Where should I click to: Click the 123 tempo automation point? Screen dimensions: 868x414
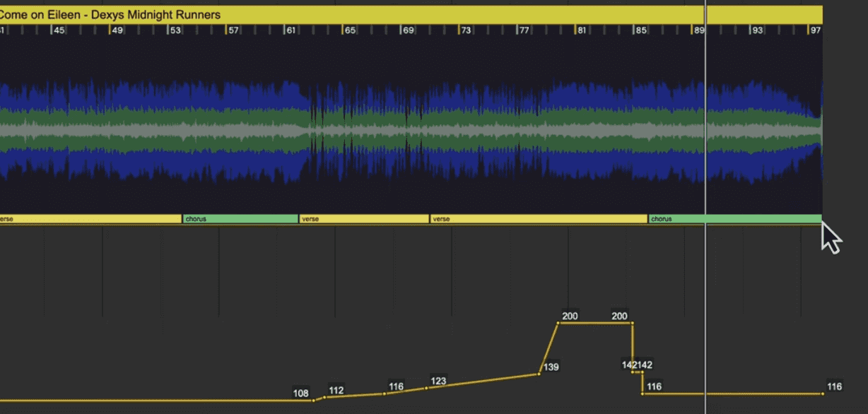click(427, 388)
